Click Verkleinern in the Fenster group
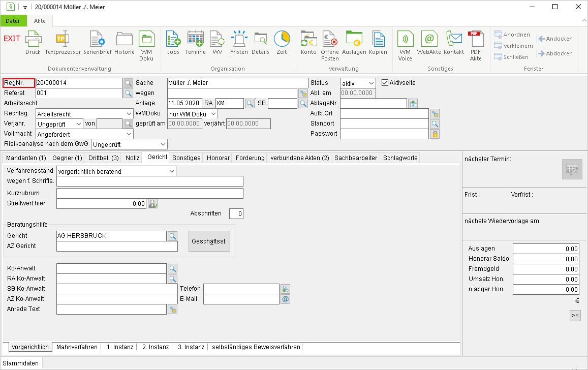Viewport: 588px width, 370px height. [513, 46]
